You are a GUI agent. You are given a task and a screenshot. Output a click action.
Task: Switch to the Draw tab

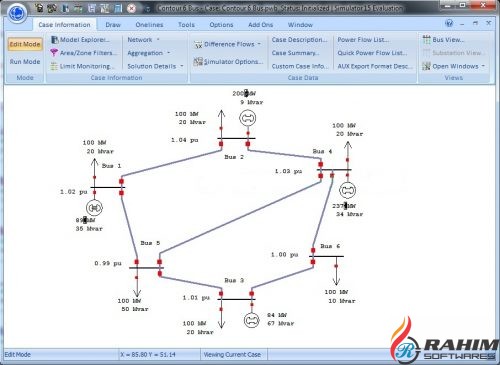pos(113,25)
